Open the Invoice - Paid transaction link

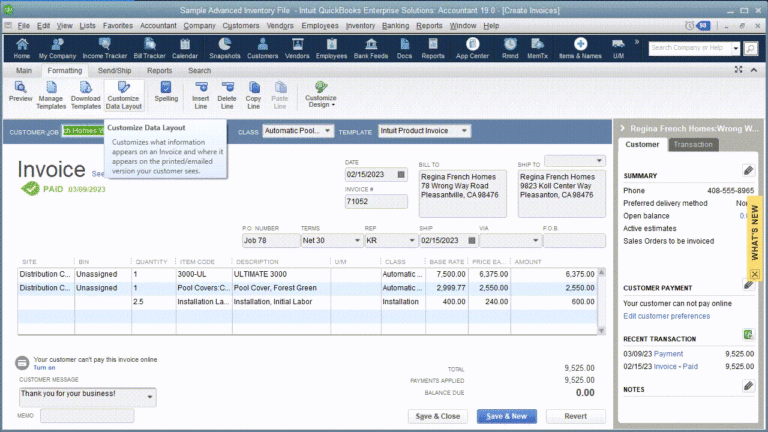[675, 366]
